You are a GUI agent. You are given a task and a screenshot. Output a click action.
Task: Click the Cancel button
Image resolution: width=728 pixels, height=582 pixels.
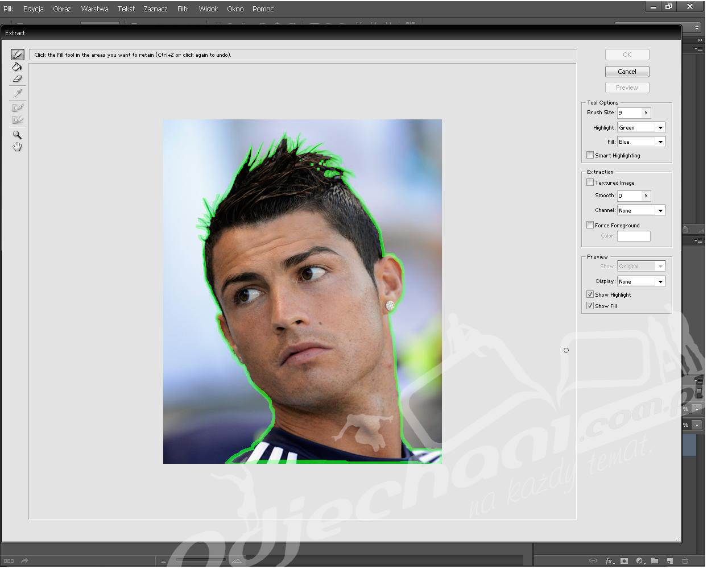[x=627, y=72]
